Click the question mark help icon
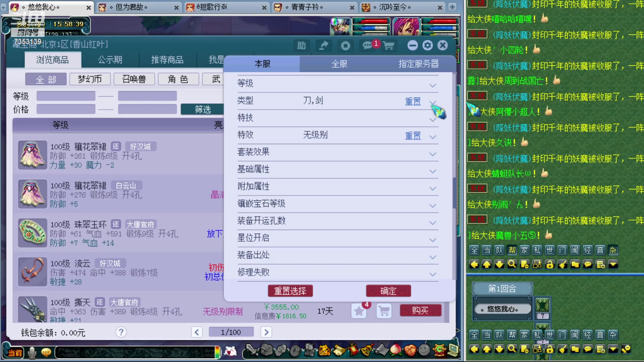This screenshot has width=644, height=362. tap(121, 332)
